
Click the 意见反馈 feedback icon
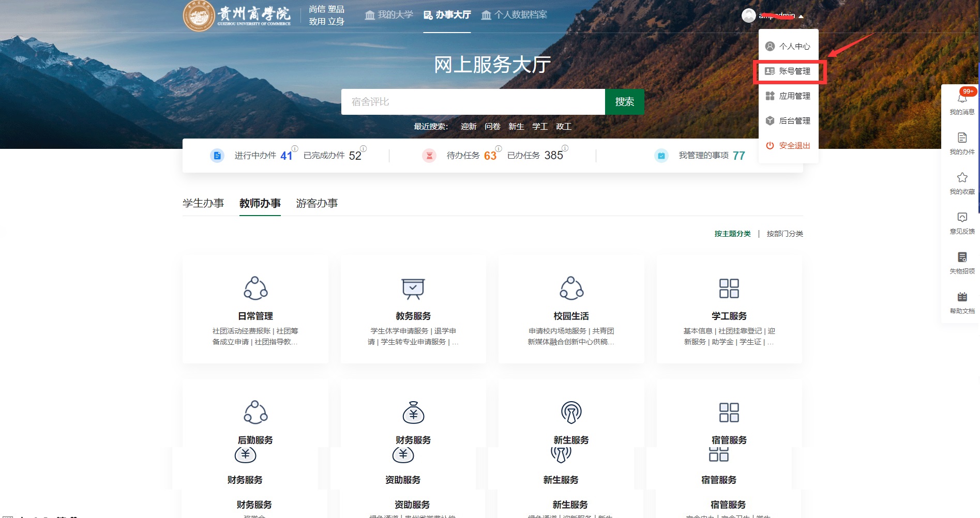[x=962, y=218]
